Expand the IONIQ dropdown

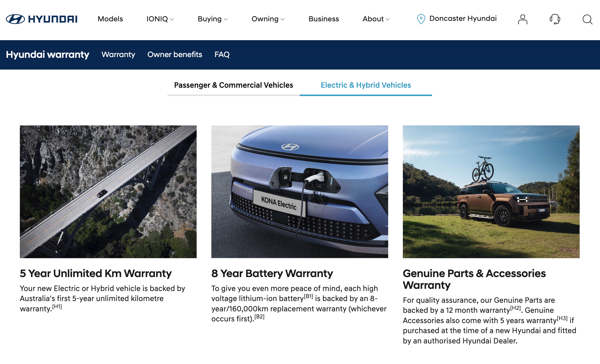[x=160, y=19]
